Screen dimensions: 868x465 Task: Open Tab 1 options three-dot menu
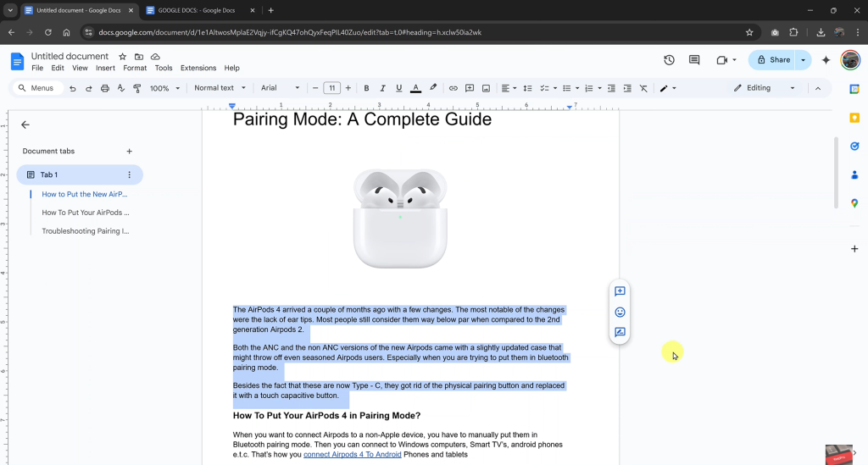[129, 174]
